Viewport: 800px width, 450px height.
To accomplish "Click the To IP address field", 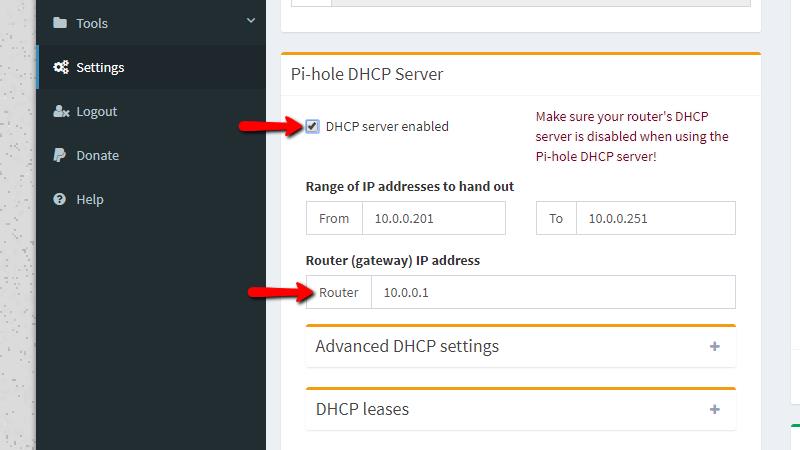I will point(656,218).
